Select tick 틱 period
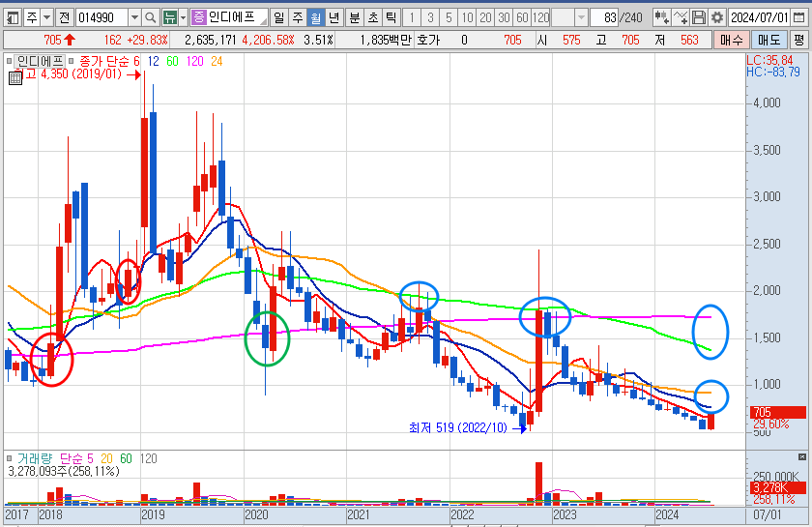812x527 pixels. click(x=391, y=18)
